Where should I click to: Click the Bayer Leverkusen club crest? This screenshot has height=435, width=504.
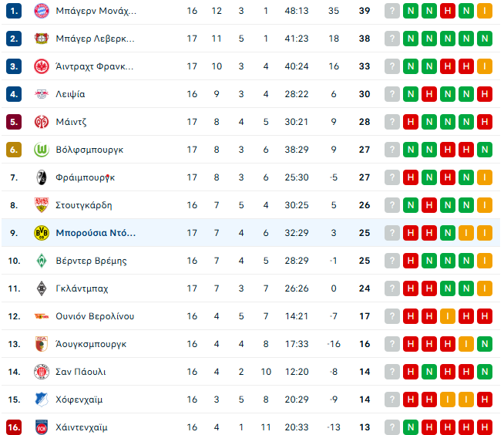tap(42, 39)
